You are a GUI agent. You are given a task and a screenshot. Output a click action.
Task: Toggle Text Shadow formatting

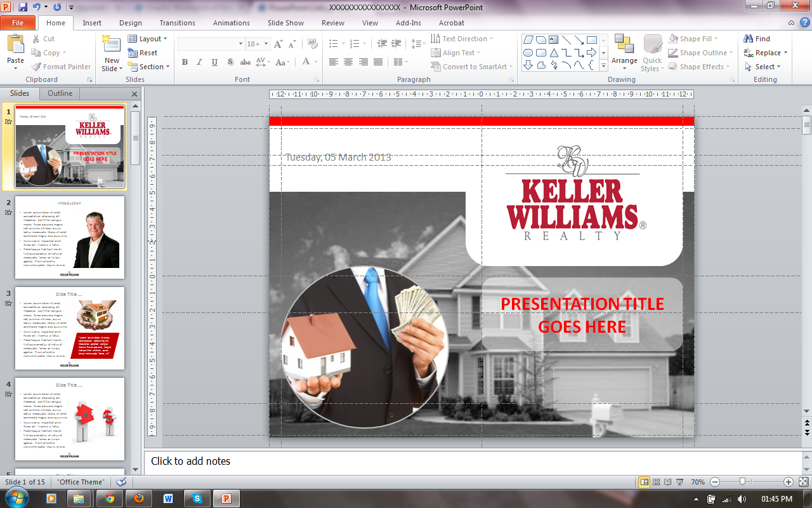tap(230, 62)
